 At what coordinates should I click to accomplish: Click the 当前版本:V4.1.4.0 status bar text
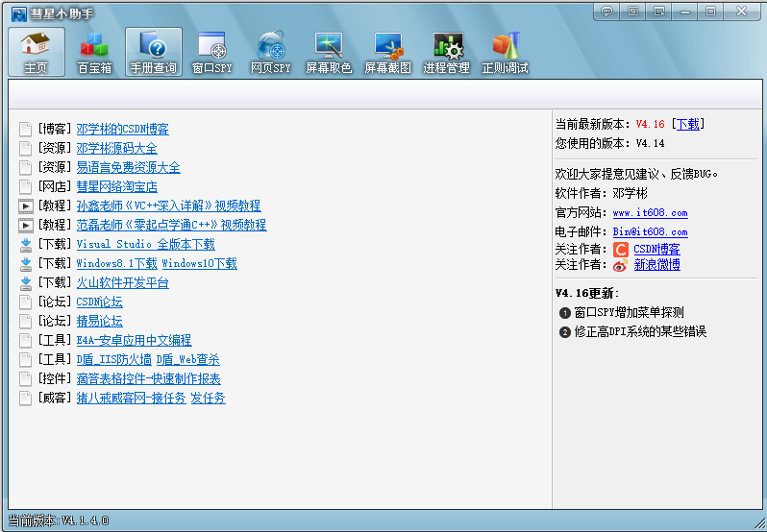tap(59, 520)
